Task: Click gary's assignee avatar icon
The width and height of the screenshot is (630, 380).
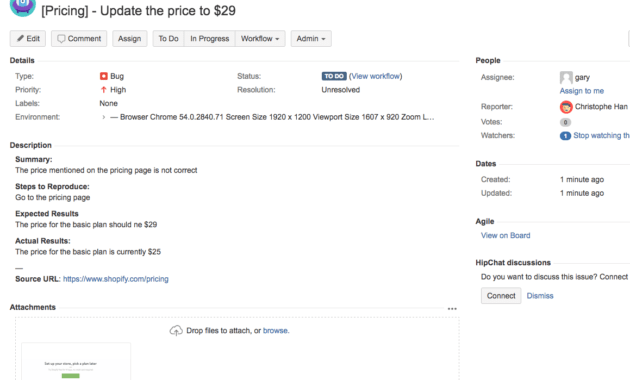Action: tap(566, 77)
